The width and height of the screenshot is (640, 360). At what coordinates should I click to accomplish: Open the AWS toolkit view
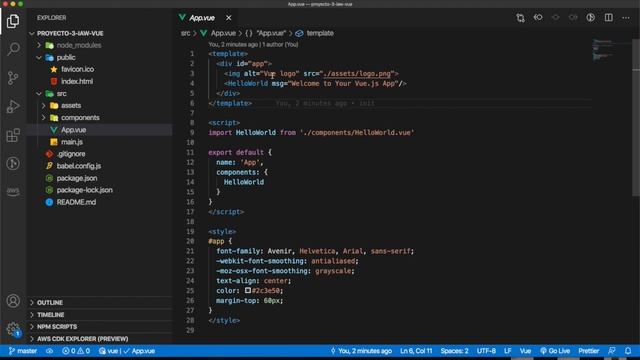click(13, 191)
